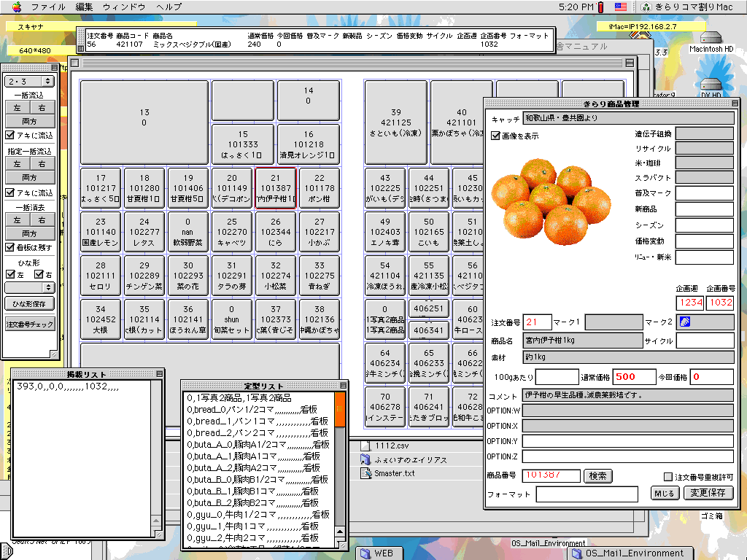This screenshot has width=747, height=560.
Task: Click the 注文番号 field showing 21
Action: (x=537, y=322)
